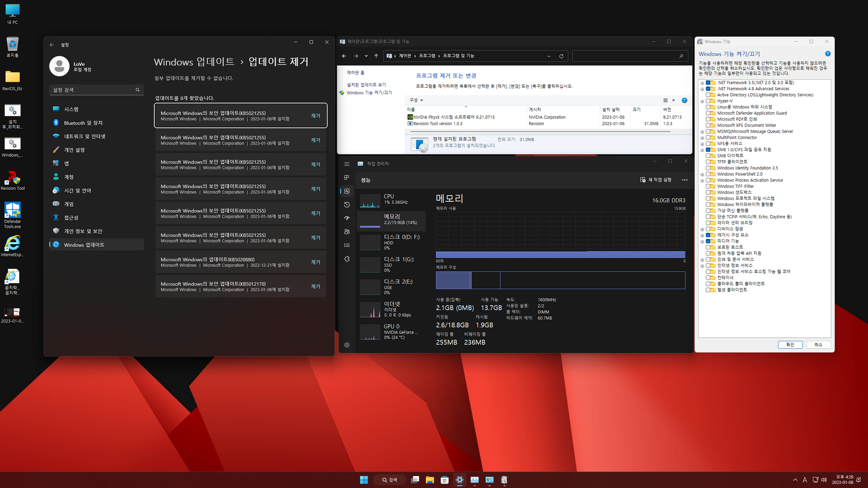
Task: Enable Microsoft Defender Application Guard checkbox
Action: (x=708, y=113)
